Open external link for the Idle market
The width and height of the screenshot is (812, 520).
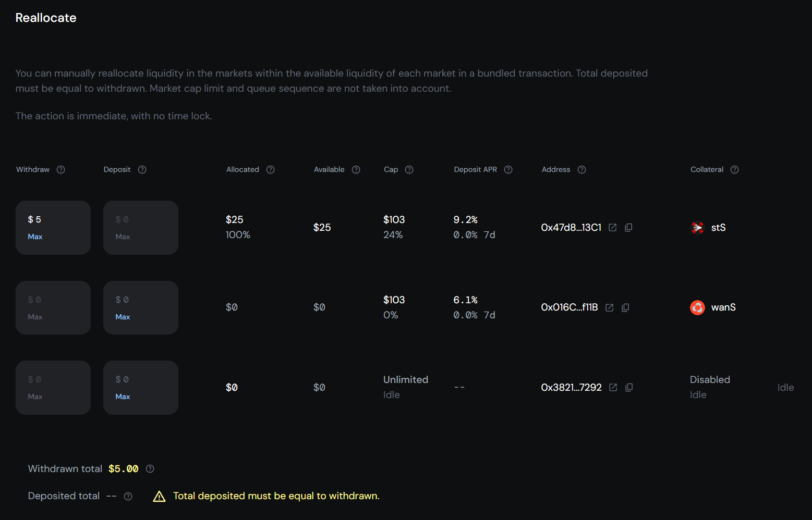pos(613,387)
